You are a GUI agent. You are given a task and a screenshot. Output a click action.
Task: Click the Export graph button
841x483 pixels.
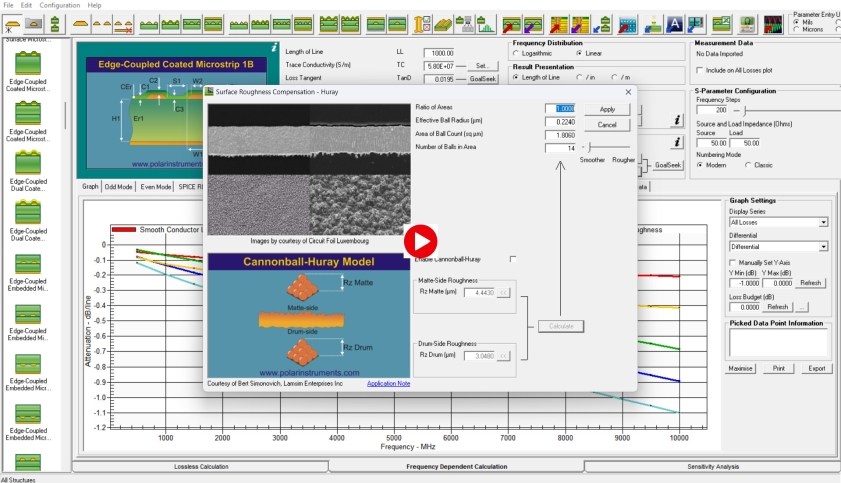tap(817, 368)
